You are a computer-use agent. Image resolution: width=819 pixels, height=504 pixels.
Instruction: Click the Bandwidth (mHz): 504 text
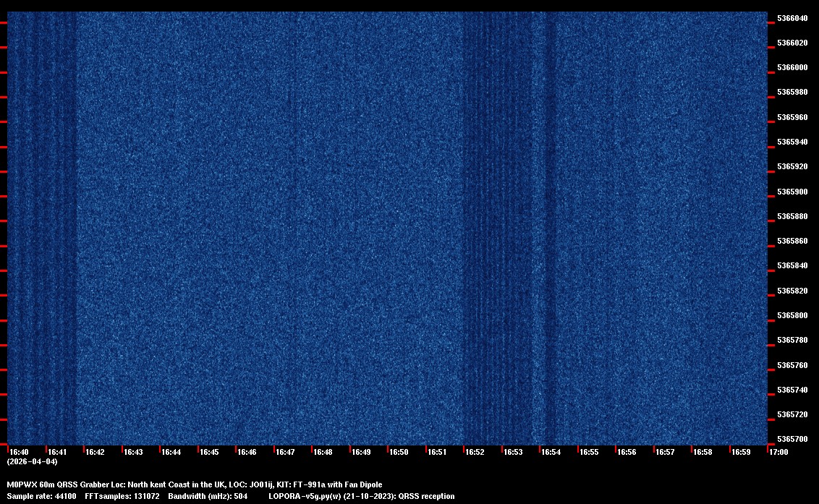208,496
